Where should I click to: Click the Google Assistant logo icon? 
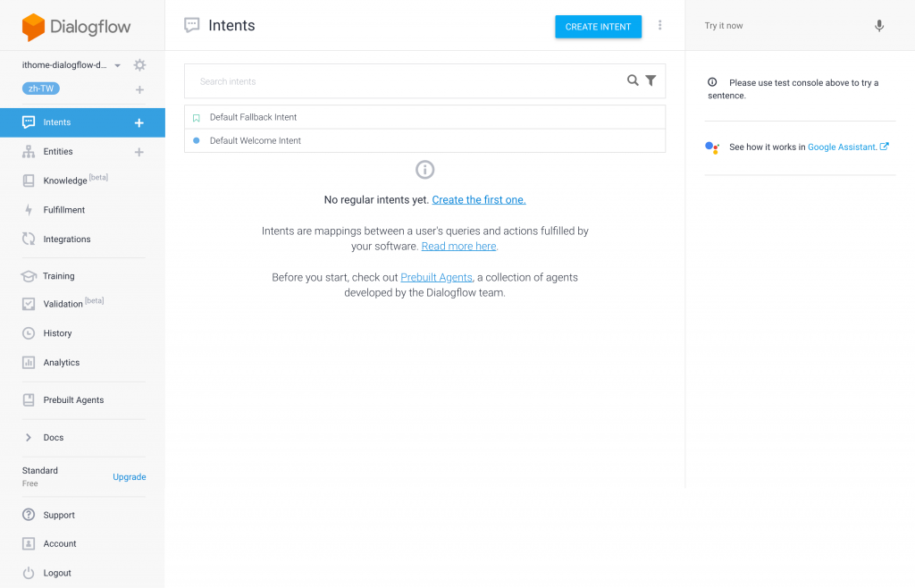coord(712,147)
